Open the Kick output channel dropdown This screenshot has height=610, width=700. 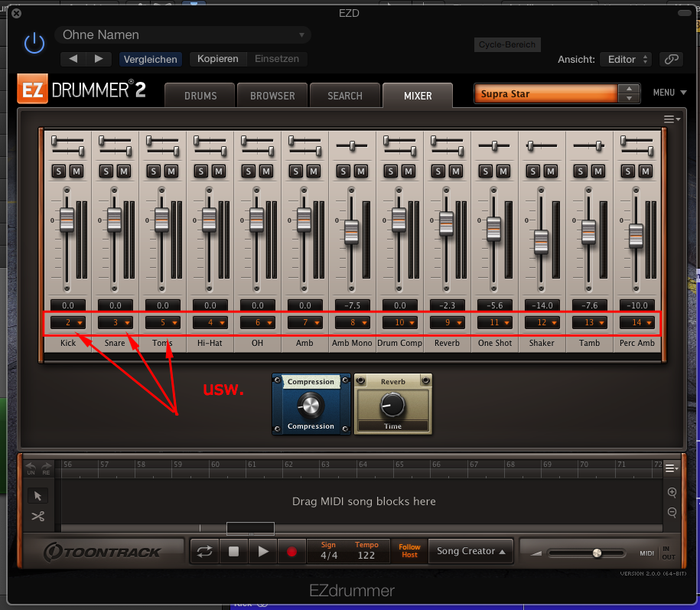point(68,322)
